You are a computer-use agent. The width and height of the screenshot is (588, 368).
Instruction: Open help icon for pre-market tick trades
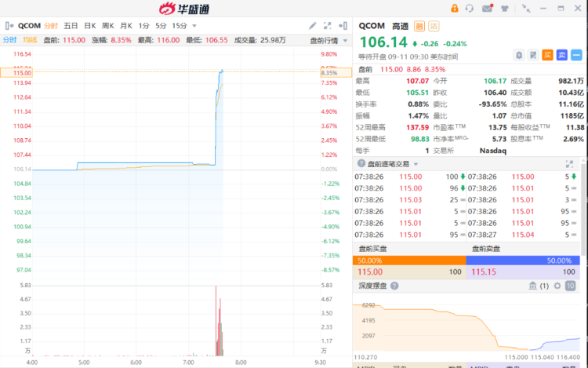pos(361,163)
